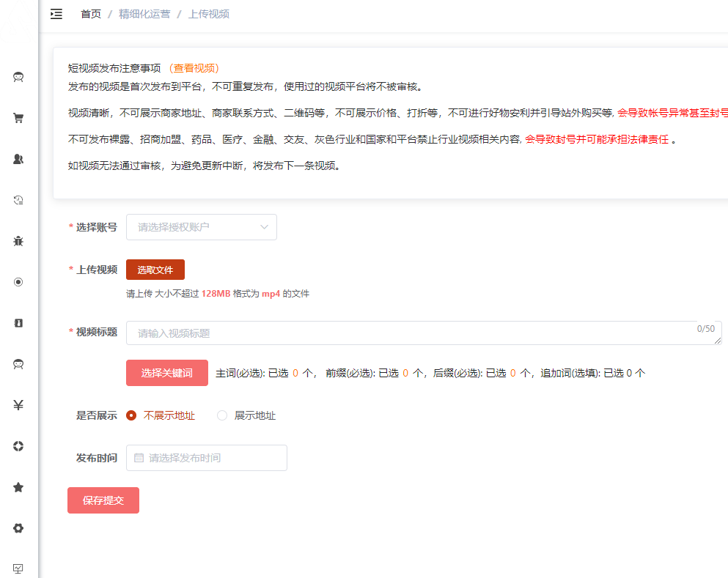This screenshot has height=578, width=728.
Task: Open the monitor chart icon in the sidebar
Action: point(19,568)
